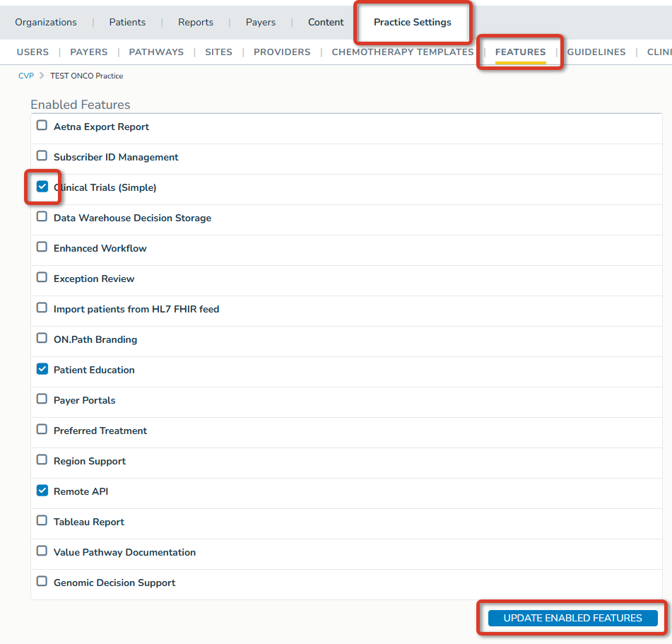This screenshot has height=644, width=672.
Task: Navigate to the Organizations menu
Action: (x=45, y=22)
